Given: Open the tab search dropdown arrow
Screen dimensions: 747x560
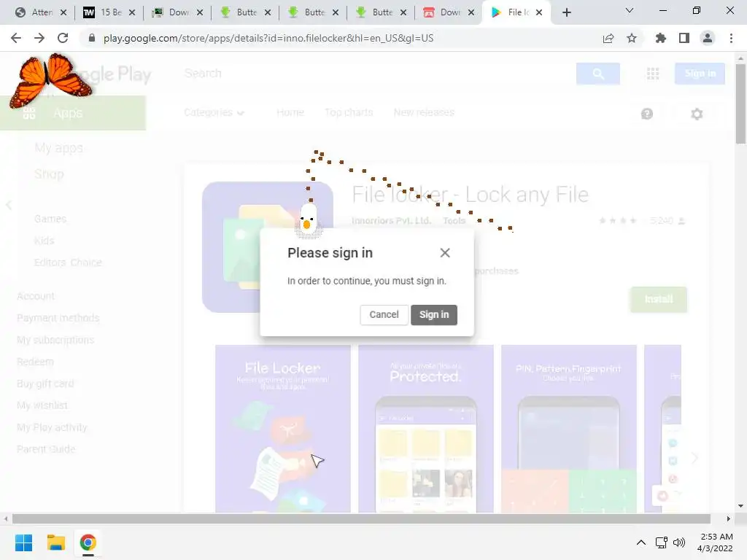Looking at the screenshot, I should pos(630,10).
